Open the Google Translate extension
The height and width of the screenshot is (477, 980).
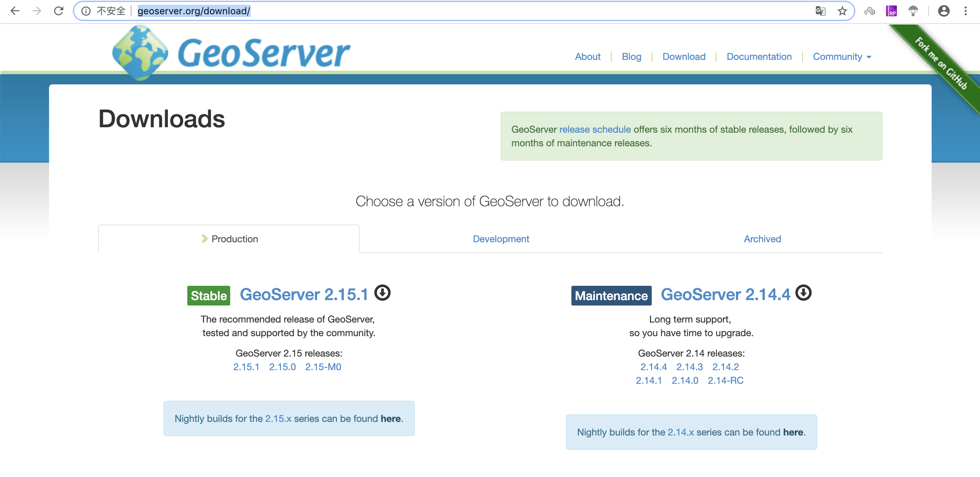[x=821, y=11]
